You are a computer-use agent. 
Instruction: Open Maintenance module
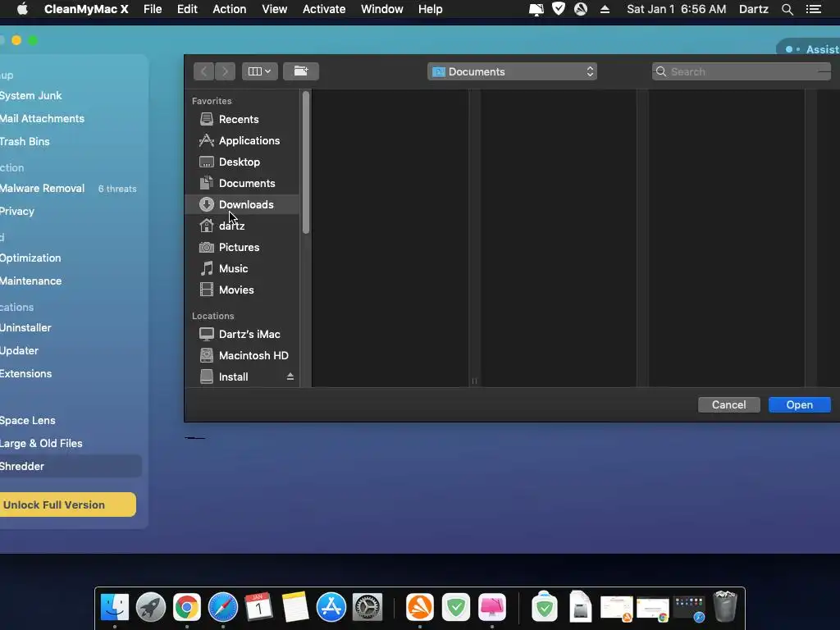pos(30,281)
